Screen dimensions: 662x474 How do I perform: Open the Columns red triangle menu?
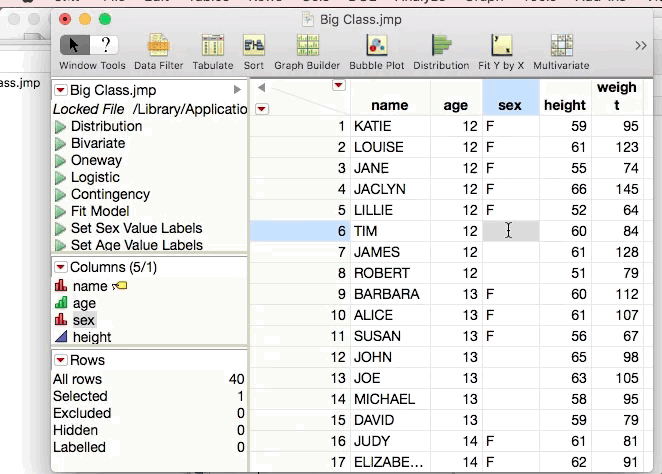coord(60,267)
